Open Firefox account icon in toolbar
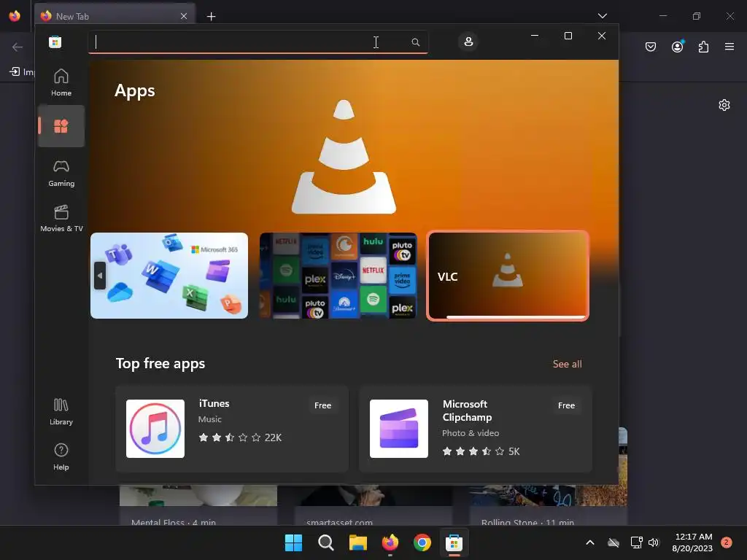747x560 pixels. [x=677, y=47]
